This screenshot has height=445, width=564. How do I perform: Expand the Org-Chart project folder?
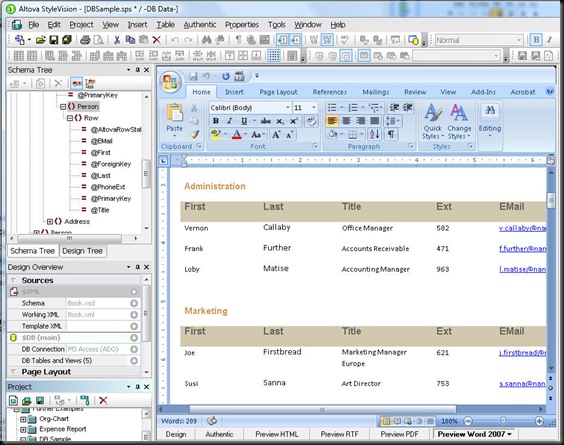23,419
